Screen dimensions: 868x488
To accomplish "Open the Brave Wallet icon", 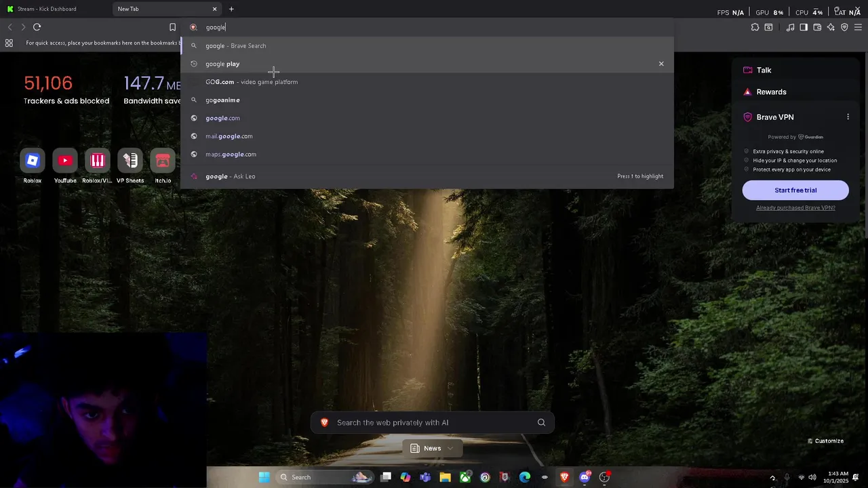I will 817,27.
